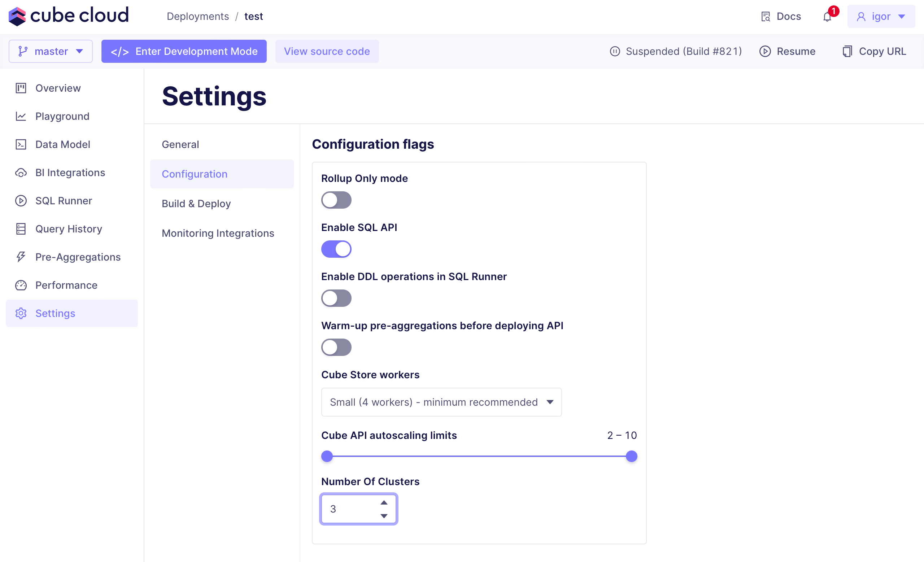The image size is (924, 562).
Task: Open Monitoring Integrations settings section
Action: [218, 233]
